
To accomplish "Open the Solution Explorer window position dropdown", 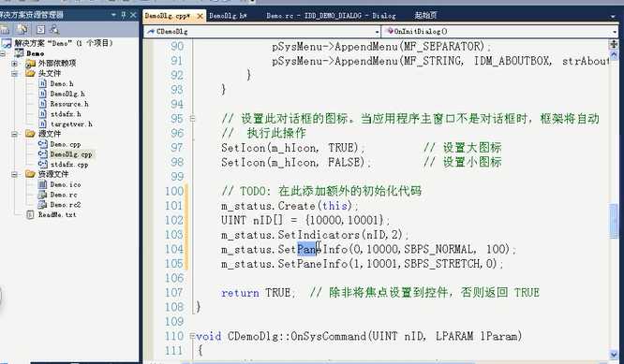I will [113, 15].
